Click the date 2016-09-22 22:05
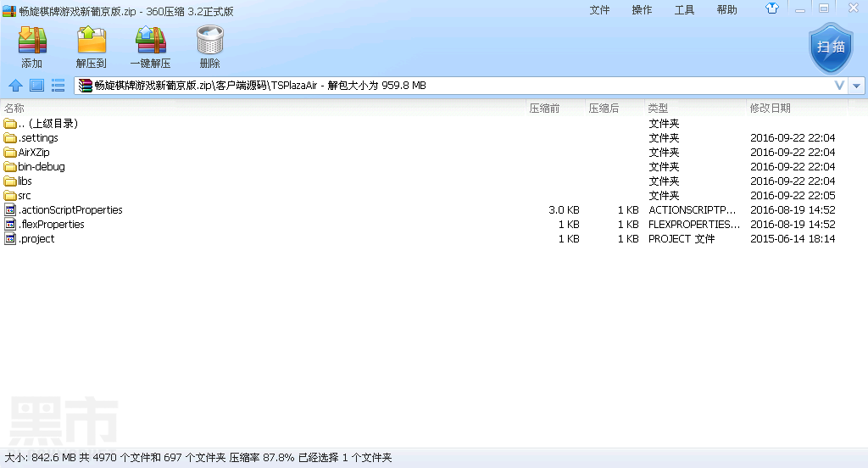 tap(793, 196)
